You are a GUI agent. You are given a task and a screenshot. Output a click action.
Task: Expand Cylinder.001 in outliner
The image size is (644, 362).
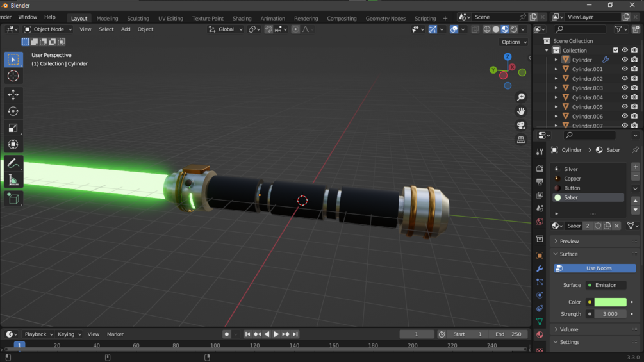coord(556,69)
